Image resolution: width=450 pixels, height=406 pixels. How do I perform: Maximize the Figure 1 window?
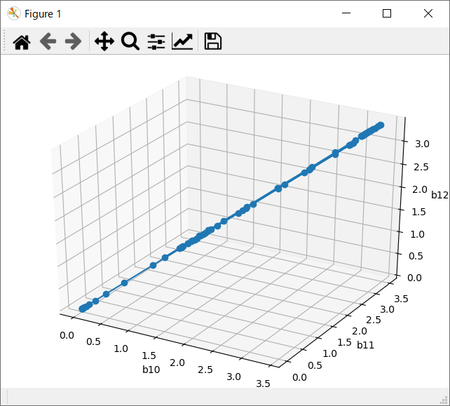387,13
